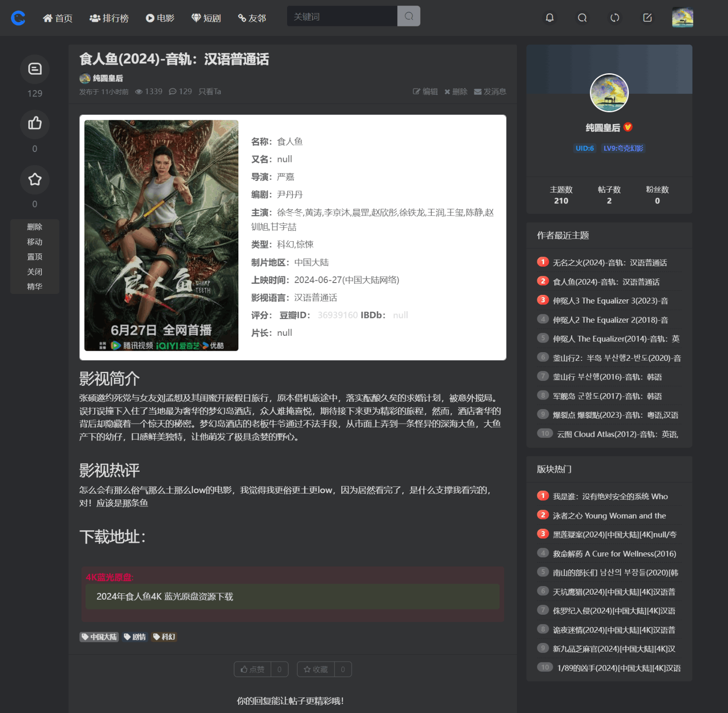This screenshot has width=728, height=713.
Task: Click the 食人鱼 movie poster image
Action: (x=161, y=235)
